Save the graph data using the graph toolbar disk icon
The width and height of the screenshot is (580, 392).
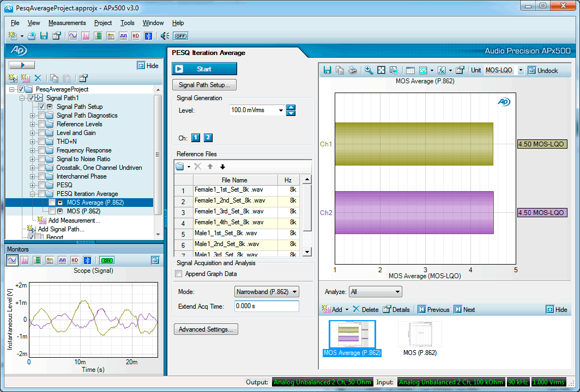pyautogui.click(x=327, y=70)
